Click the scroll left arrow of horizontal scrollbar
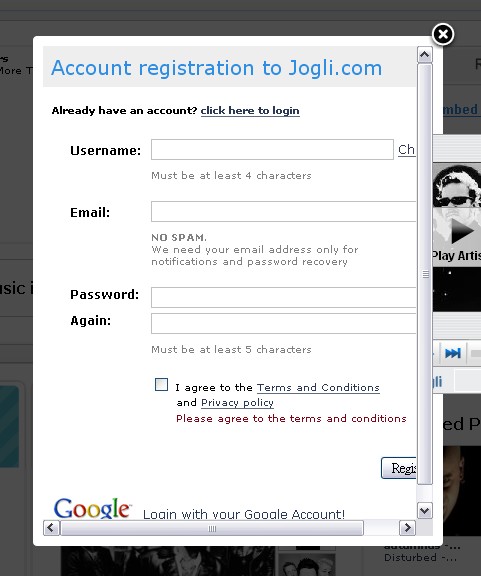 [51, 528]
